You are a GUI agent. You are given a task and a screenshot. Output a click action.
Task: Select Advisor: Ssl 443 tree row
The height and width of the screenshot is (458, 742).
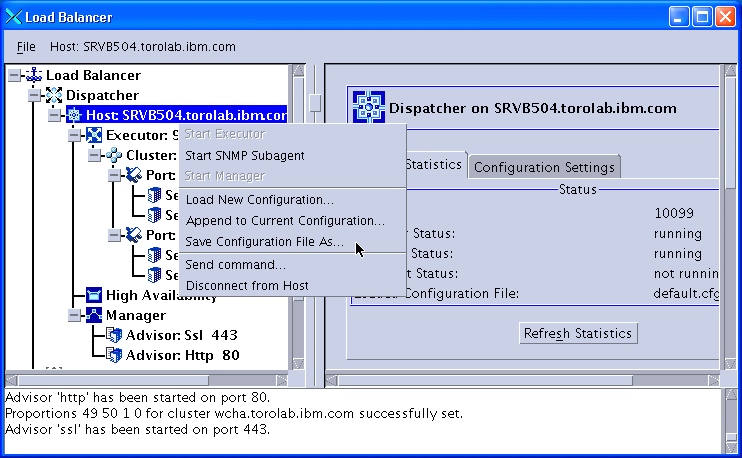[x=182, y=335]
